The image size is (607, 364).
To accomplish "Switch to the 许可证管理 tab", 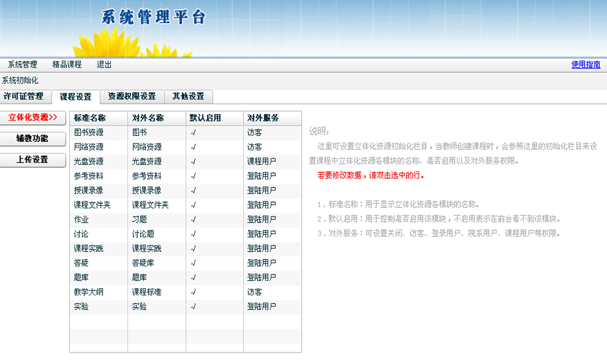I will 24,96.
